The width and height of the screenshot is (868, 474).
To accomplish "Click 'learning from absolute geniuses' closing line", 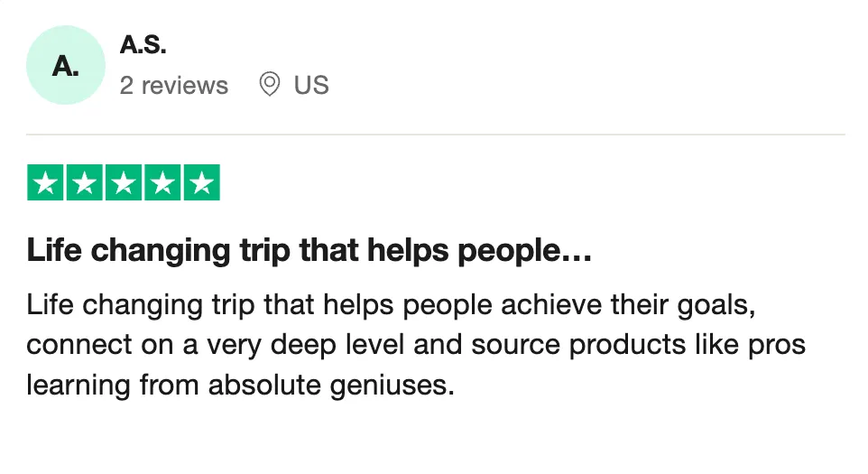I will pyautogui.click(x=238, y=386).
